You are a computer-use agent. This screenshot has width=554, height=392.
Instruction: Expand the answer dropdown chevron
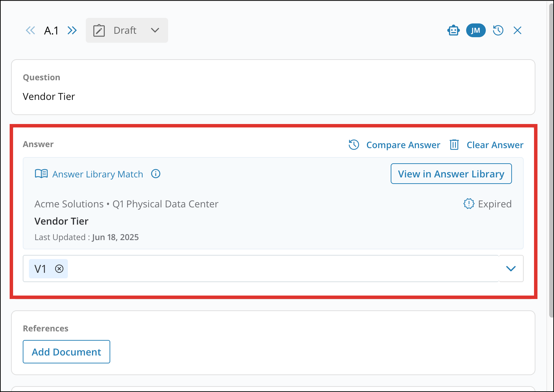pyautogui.click(x=511, y=269)
